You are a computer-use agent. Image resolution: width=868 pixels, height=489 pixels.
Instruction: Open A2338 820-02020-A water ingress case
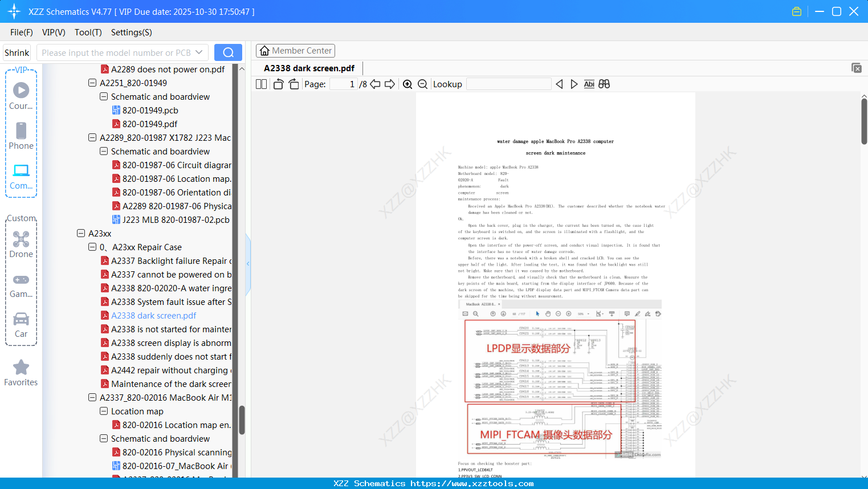coord(166,288)
